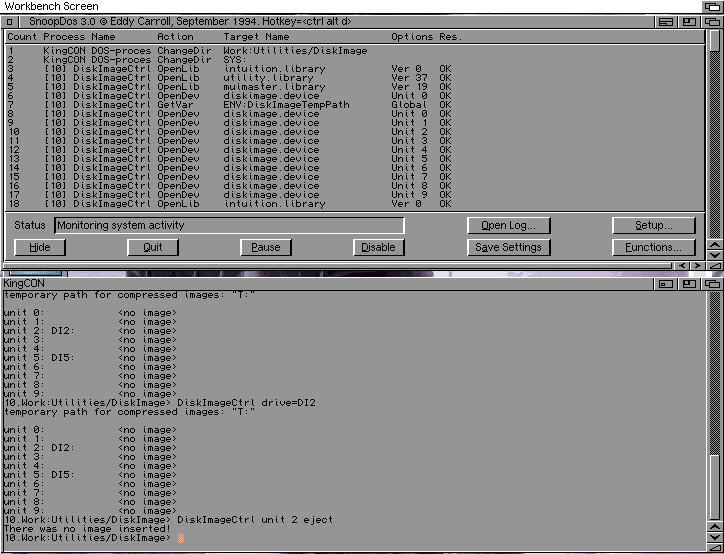This screenshot has width=724, height=554.
Task: Select row 2 ChangeDir SYS: entry
Action: 355,60
